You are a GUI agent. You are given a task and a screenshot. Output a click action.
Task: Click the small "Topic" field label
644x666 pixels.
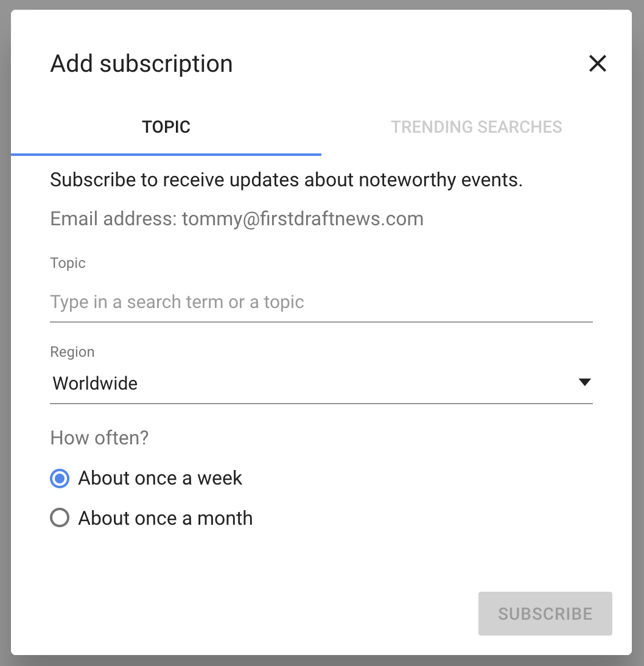click(x=68, y=263)
